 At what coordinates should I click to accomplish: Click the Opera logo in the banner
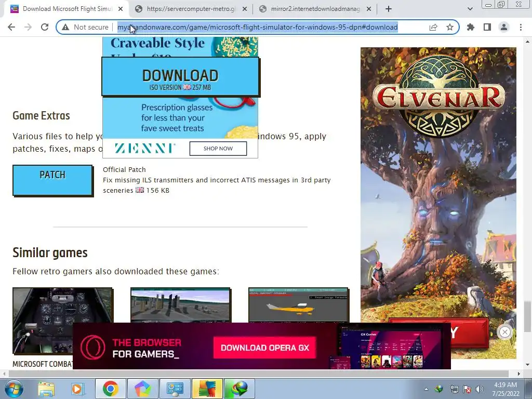92,348
